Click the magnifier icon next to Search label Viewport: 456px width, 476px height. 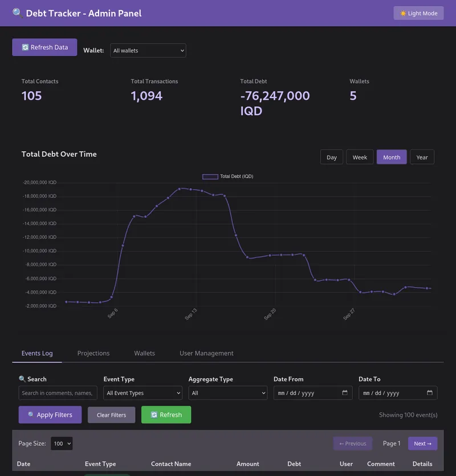pyautogui.click(x=22, y=379)
